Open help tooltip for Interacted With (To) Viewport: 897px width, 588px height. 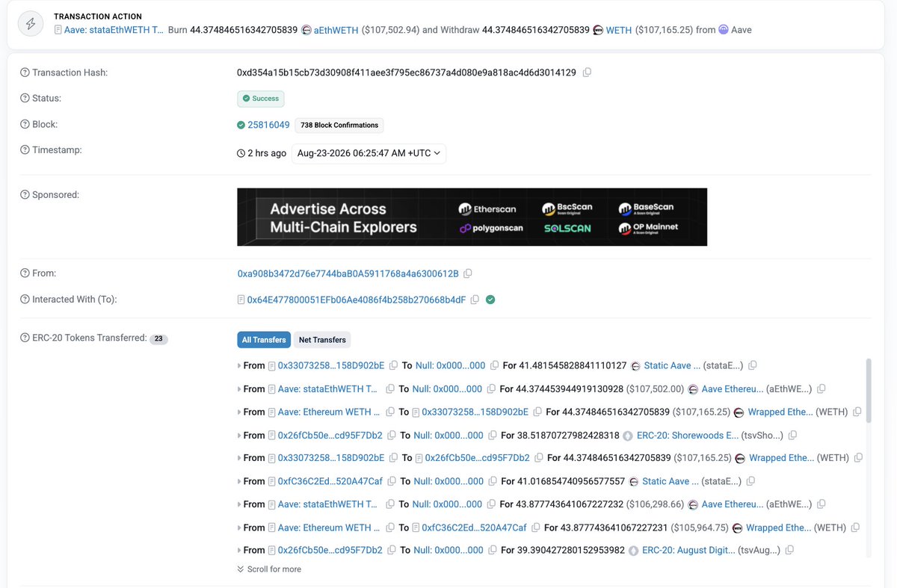pos(25,299)
